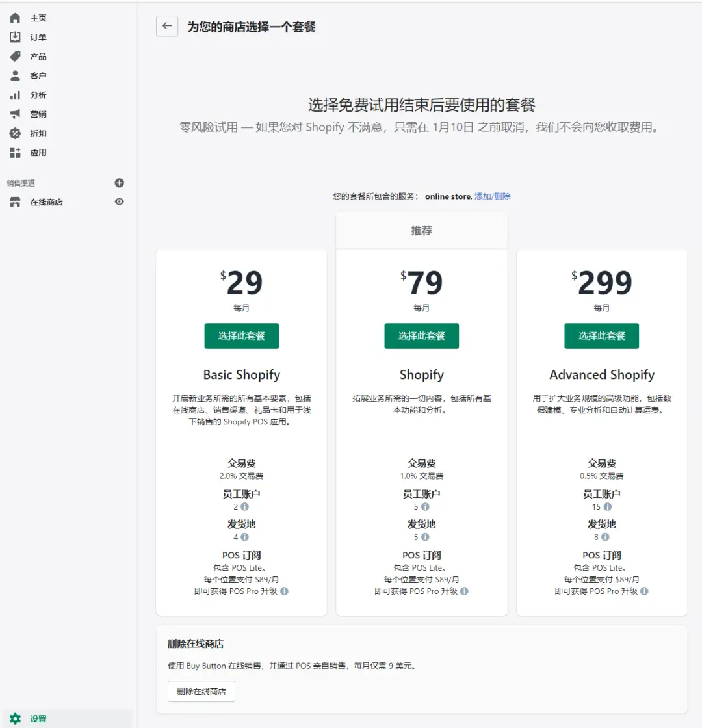Click the Analytics bar chart icon

(15, 95)
